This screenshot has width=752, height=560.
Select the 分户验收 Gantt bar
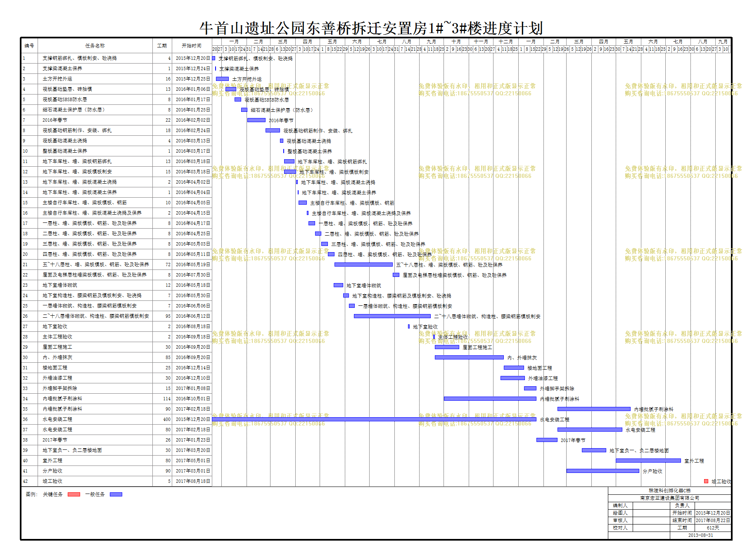(603, 471)
